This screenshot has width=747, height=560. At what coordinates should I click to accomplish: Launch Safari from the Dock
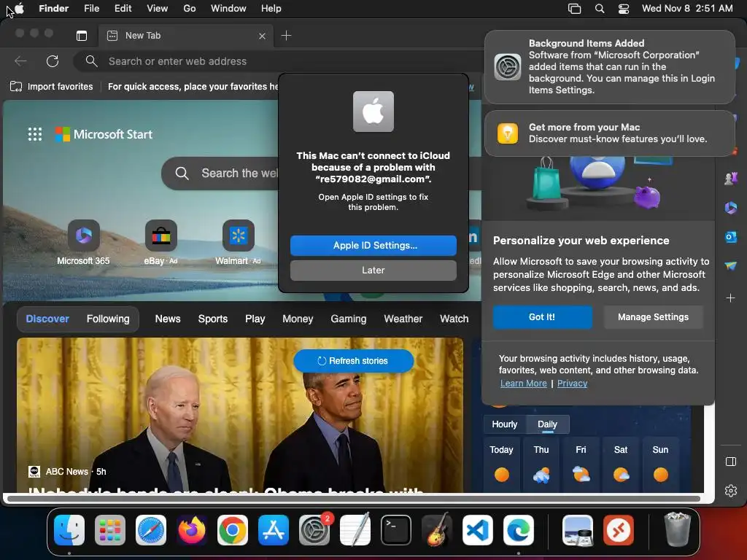(151, 530)
